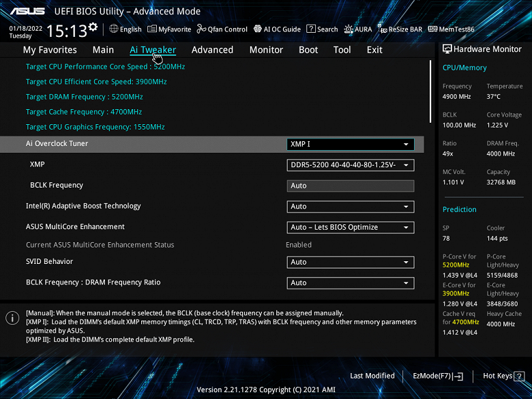Click the BCLK Frequency row label
Image resolution: width=532 pixels, height=399 pixels.
point(57,186)
